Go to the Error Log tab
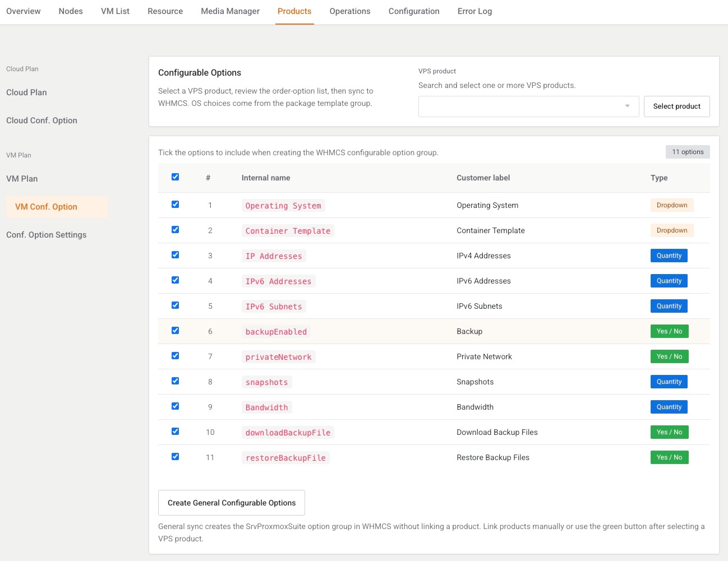 pyautogui.click(x=474, y=11)
